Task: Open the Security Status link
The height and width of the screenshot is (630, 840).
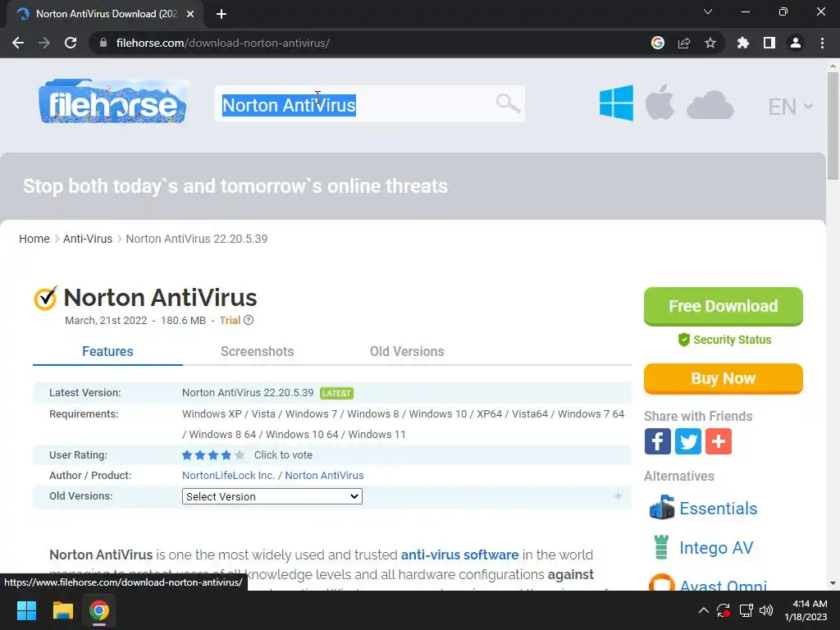Action: [x=732, y=340]
